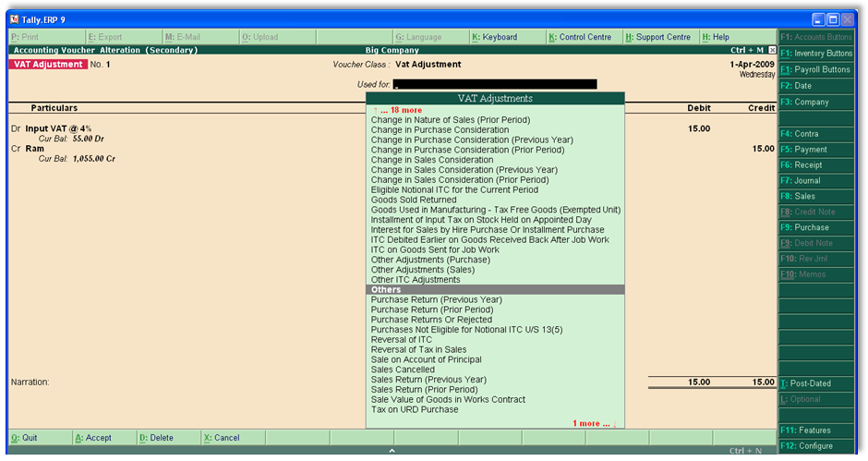Select Reversal of ITC
This screenshot has width=868, height=461.
[x=402, y=339]
